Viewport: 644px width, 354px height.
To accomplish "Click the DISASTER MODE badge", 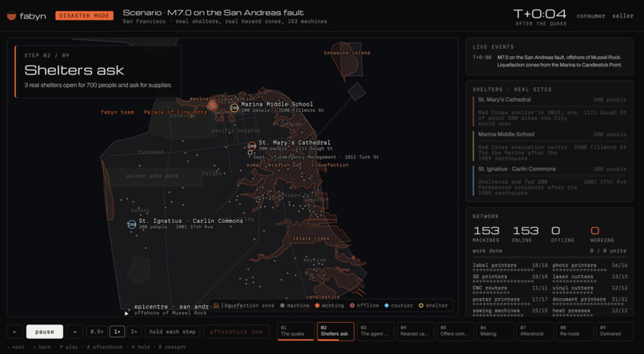I will coord(84,16).
